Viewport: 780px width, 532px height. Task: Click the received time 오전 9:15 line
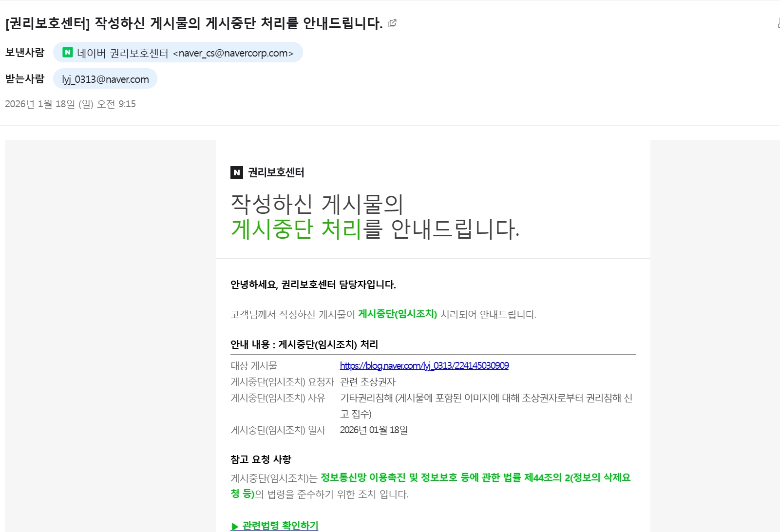tap(70, 104)
